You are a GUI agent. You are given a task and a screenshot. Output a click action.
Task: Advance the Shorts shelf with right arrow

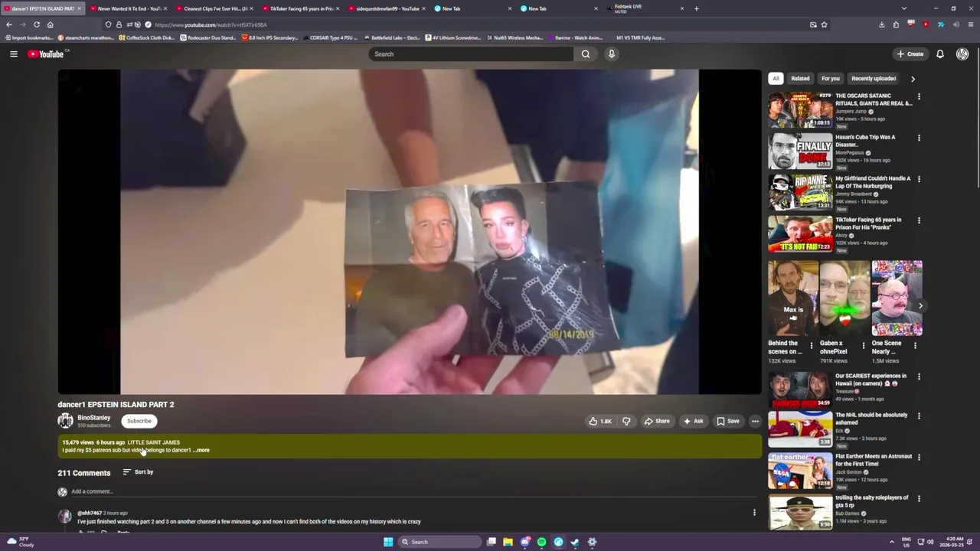point(920,306)
